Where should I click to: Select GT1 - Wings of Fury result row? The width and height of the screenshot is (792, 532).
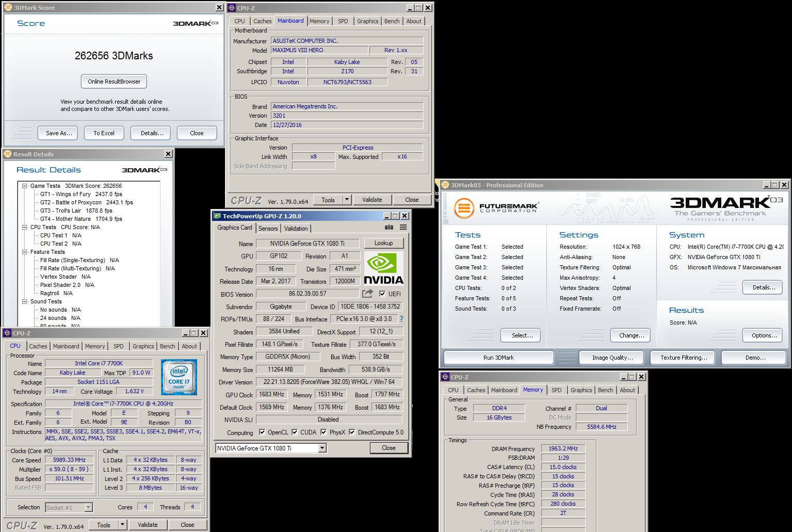coord(81,194)
